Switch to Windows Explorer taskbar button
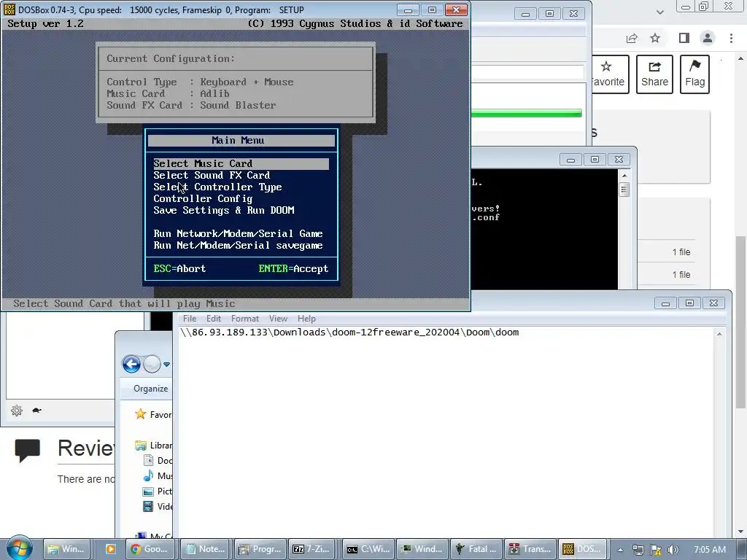The width and height of the screenshot is (747, 560). pyautogui.click(x=66, y=549)
